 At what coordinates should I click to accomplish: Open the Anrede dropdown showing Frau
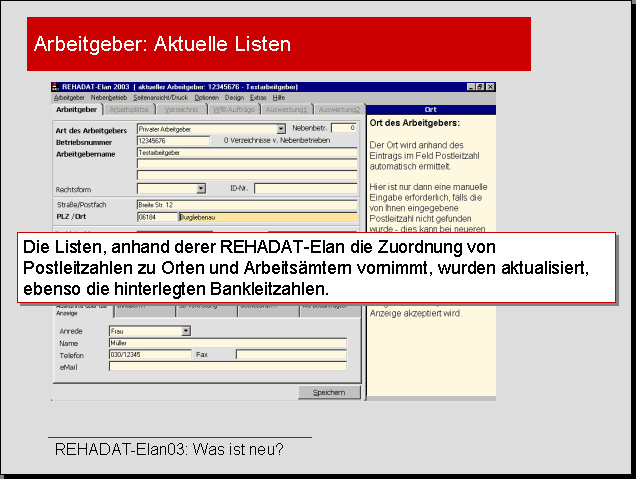pos(185,330)
